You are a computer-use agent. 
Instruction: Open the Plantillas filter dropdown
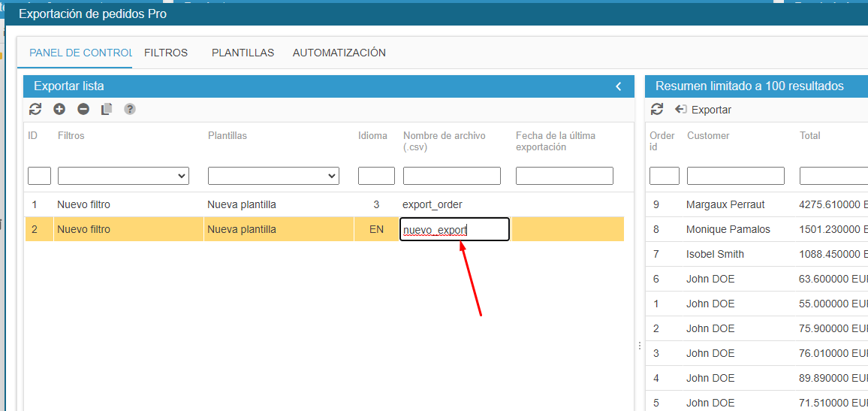[x=273, y=176]
